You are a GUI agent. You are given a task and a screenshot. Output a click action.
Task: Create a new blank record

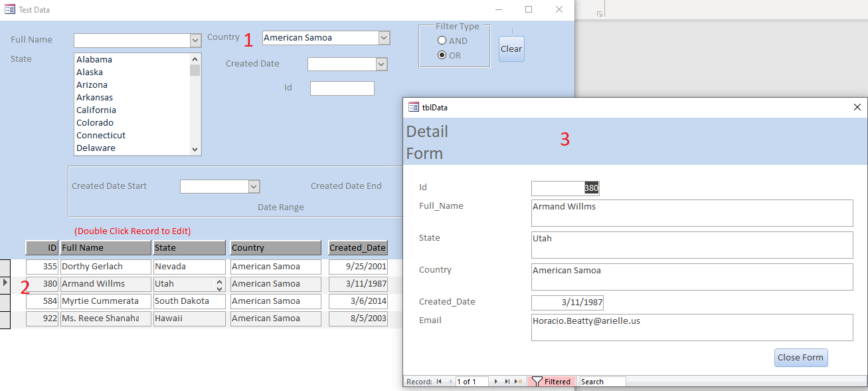pyautogui.click(x=518, y=381)
